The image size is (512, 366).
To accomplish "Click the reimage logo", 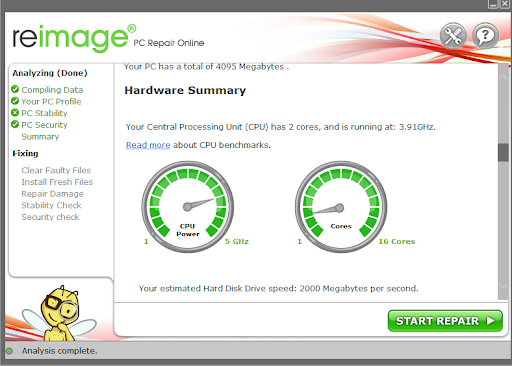I will pyautogui.click(x=74, y=38).
